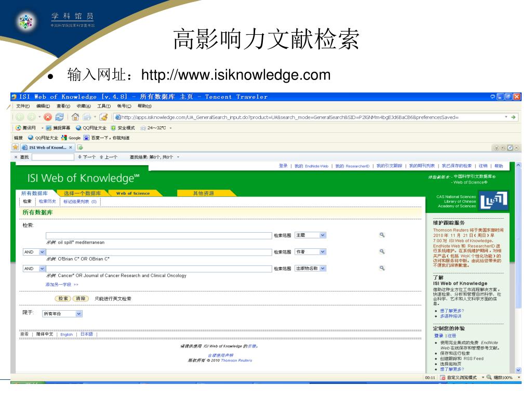Open the 编辑(E) menu
Screen dimensions: 532x399
coord(43,106)
